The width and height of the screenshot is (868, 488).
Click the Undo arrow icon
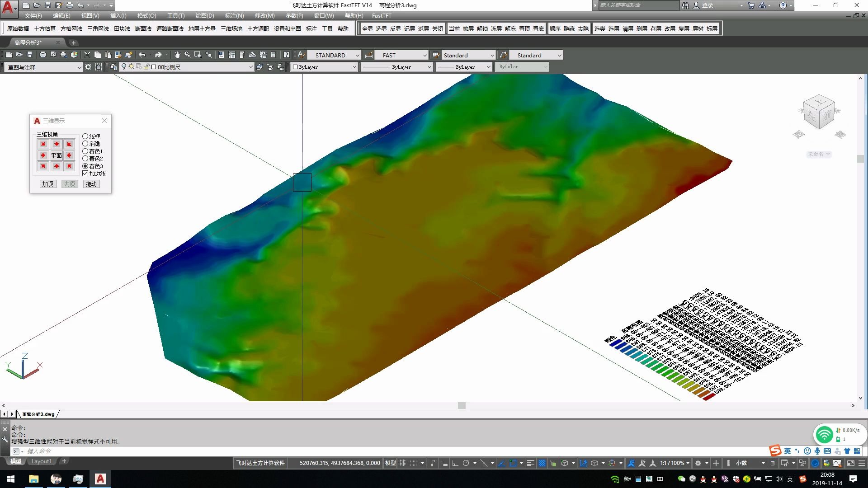[142, 55]
